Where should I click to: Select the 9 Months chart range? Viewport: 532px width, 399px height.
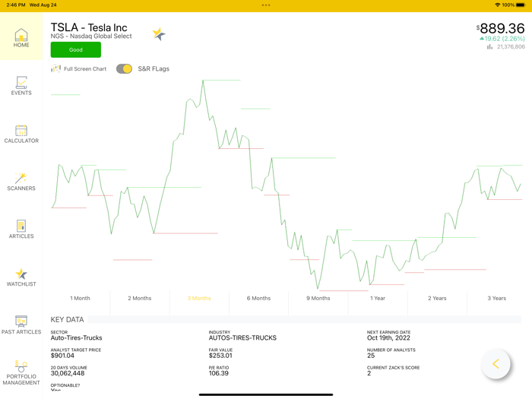(318, 298)
